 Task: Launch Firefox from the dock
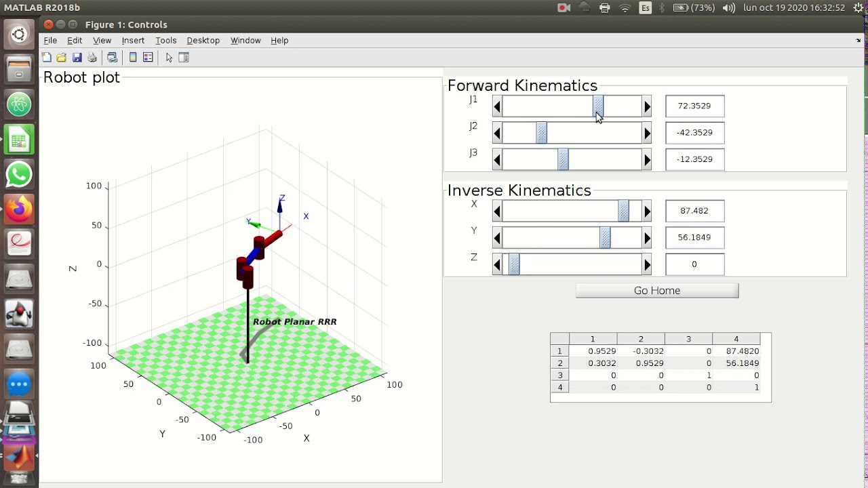pyautogui.click(x=19, y=209)
